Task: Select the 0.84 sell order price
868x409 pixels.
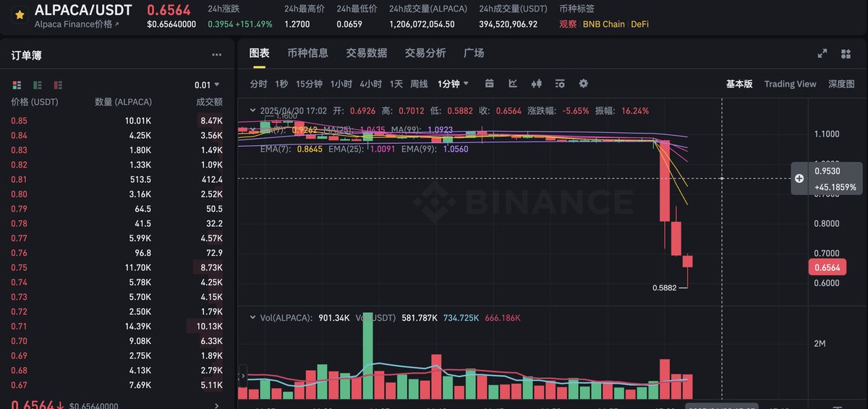Action: 19,135
